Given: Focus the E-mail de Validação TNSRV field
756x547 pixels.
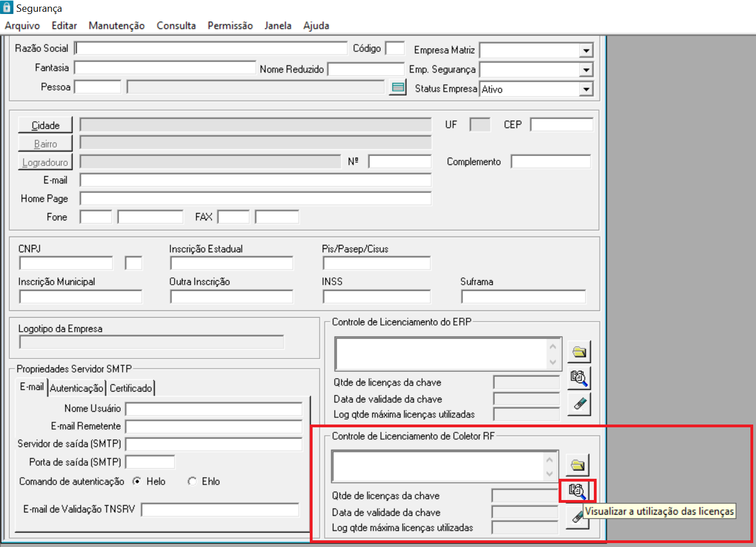Looking at the screenshot, I should pos(220,510).
